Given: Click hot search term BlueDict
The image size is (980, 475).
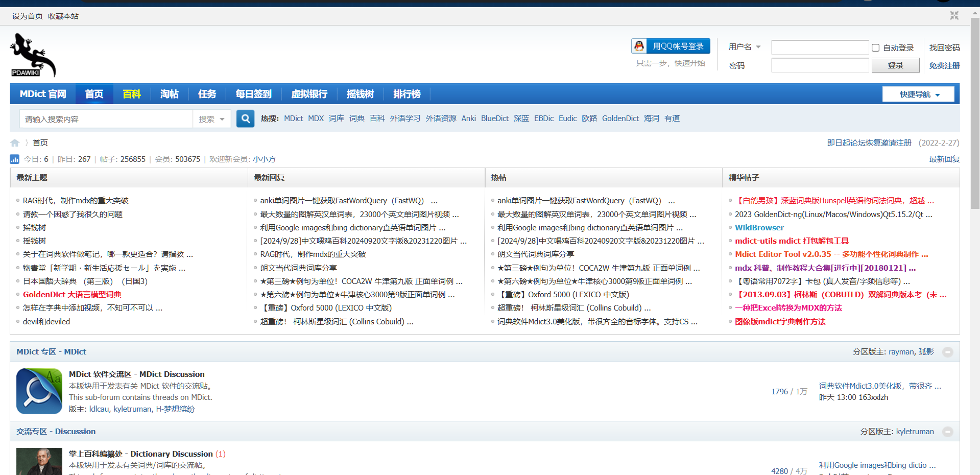Looking at the screenshot, I should tap(494, 118).
